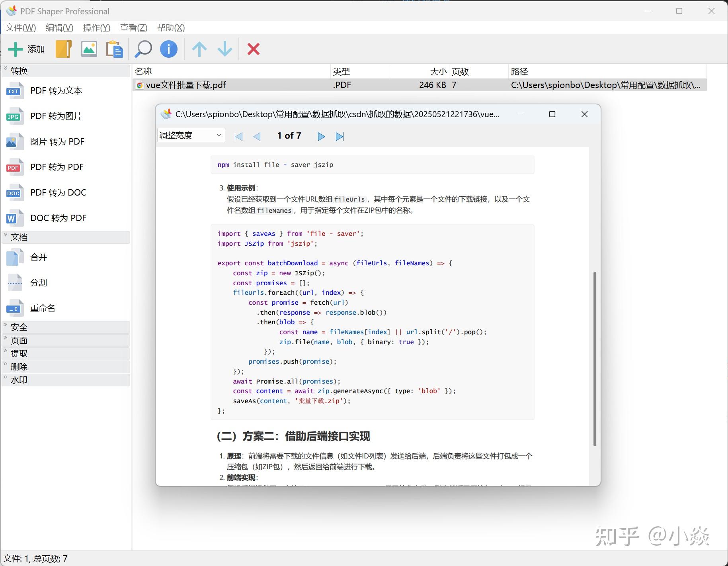Select the PDF 转为 DOC tool
Image resolution: width=728 pixels, height=566 pixels.
click(59, 192)
